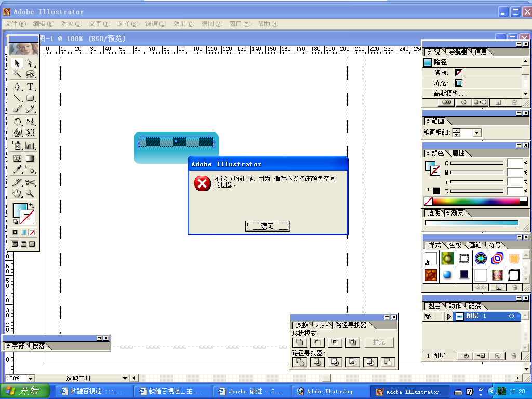The image size is (532, 399).
Task: Expand 图层 1 disclosure triangle
Action: click(449, 316)
